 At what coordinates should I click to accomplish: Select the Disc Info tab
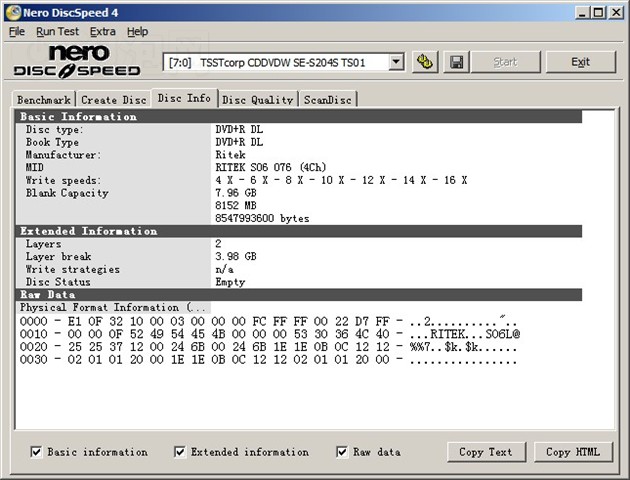pyautogui.click(x=184, y=98)
